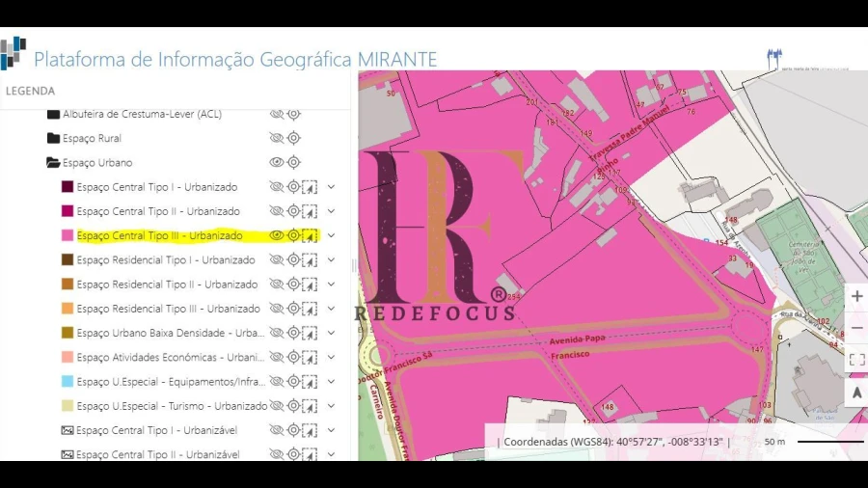Expand options for Espaço Central Tipo II - Urbanizado
868x488 pixels.
331,211
